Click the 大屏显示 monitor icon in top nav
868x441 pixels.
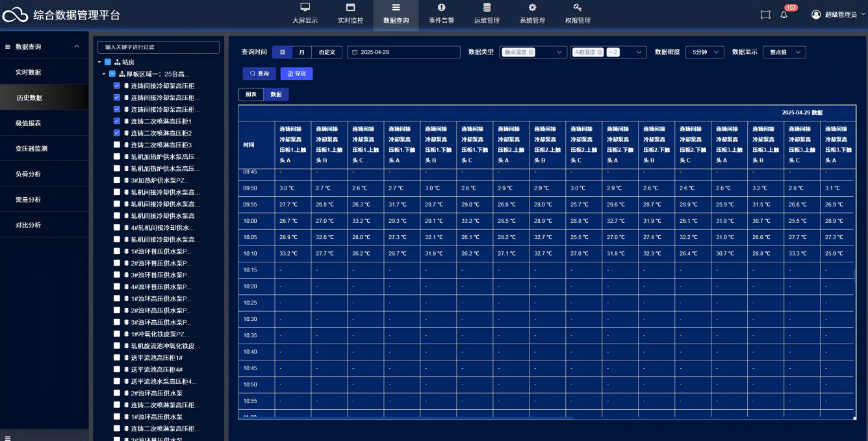pyautogui.click(x=305, y=7)
